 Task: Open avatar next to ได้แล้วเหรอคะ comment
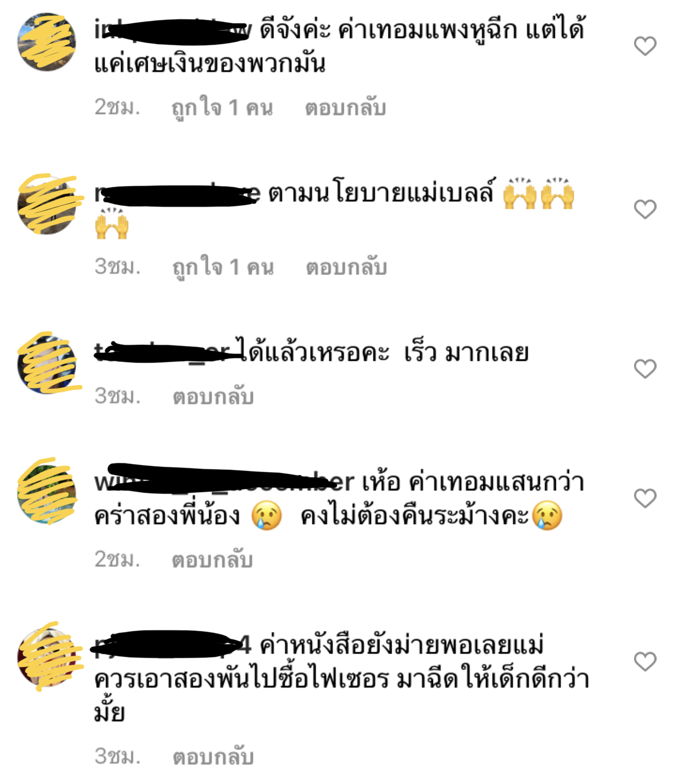tap(47, 363)
